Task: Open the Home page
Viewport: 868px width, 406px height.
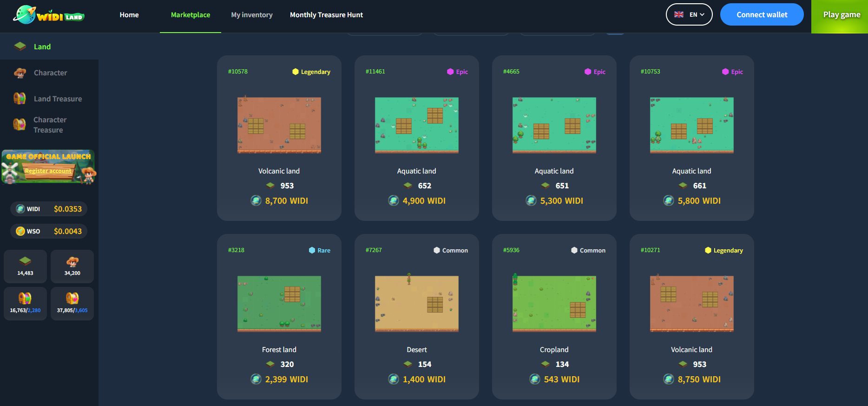Action: pyautogui.click(x=129, y=15)
